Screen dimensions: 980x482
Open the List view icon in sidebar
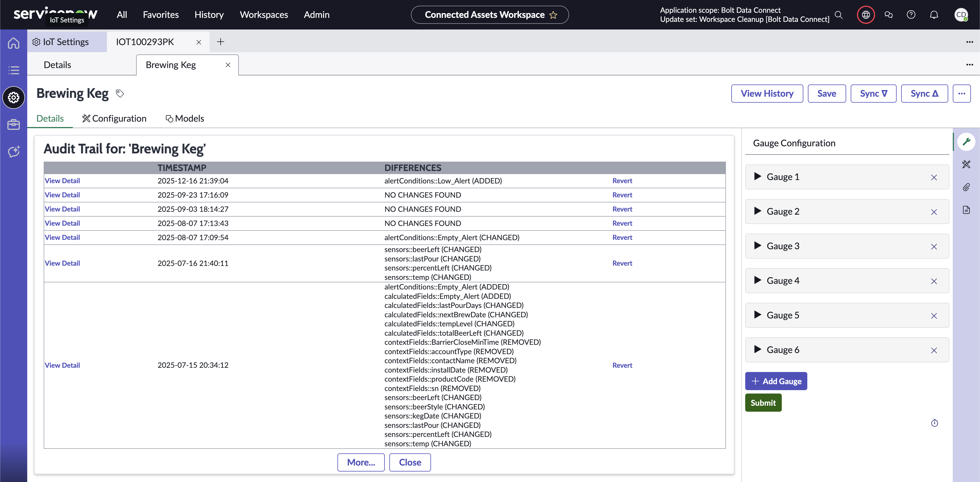(x=14, y=70)
